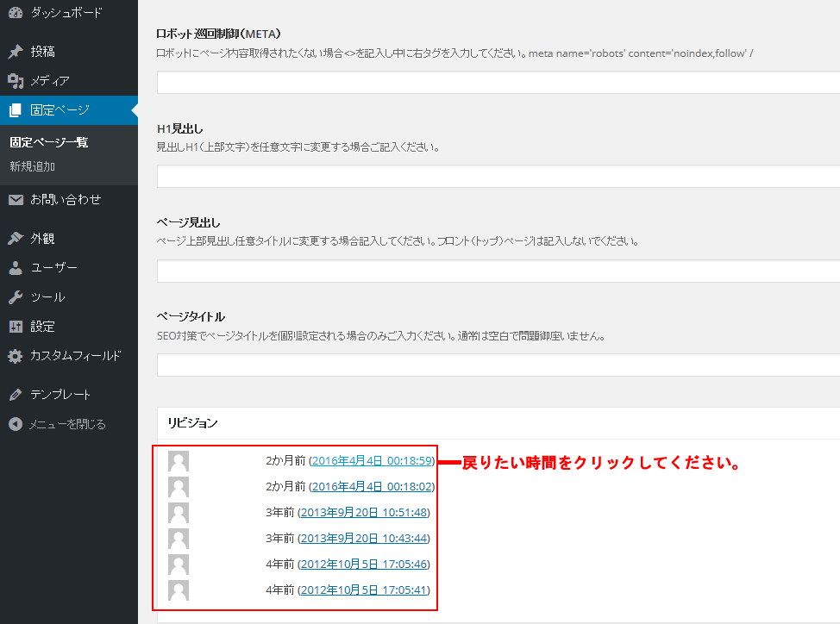Click the sliders icon for 設定

pyautogui.click(x=16, y=327)
